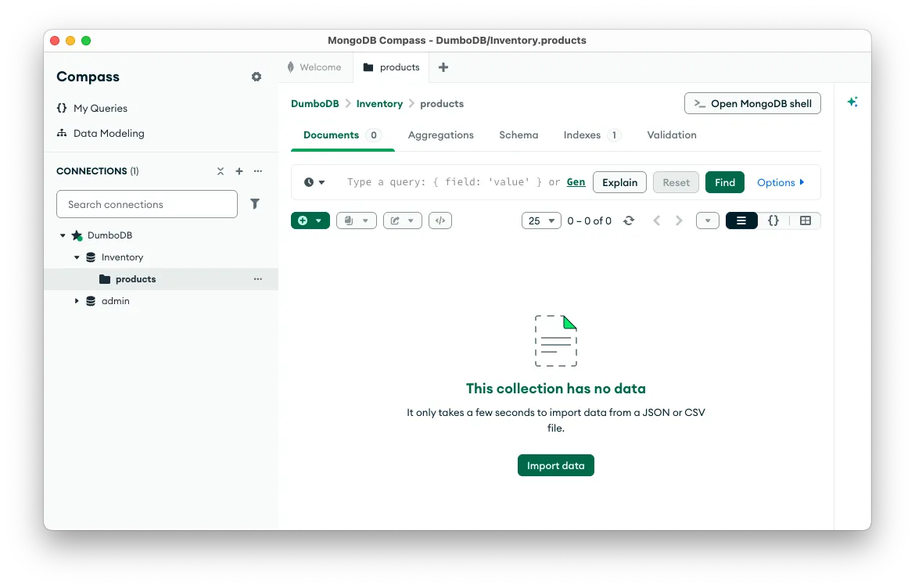Open query history clock dropdown
915x588 pixels.
[314, 182]
